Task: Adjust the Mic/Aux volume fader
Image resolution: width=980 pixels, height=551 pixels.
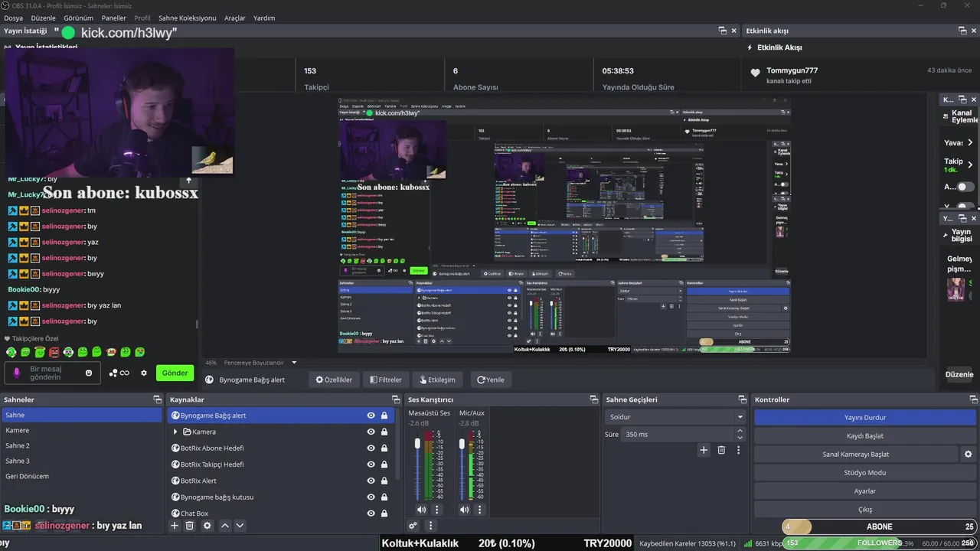Action: [461, 443]
